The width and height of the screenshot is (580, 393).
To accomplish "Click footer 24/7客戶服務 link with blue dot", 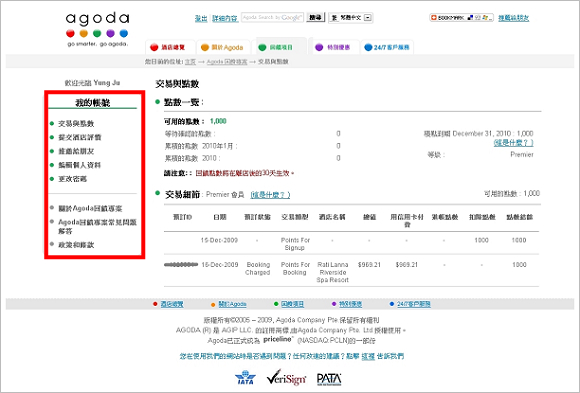I will [x=414, y=304].
